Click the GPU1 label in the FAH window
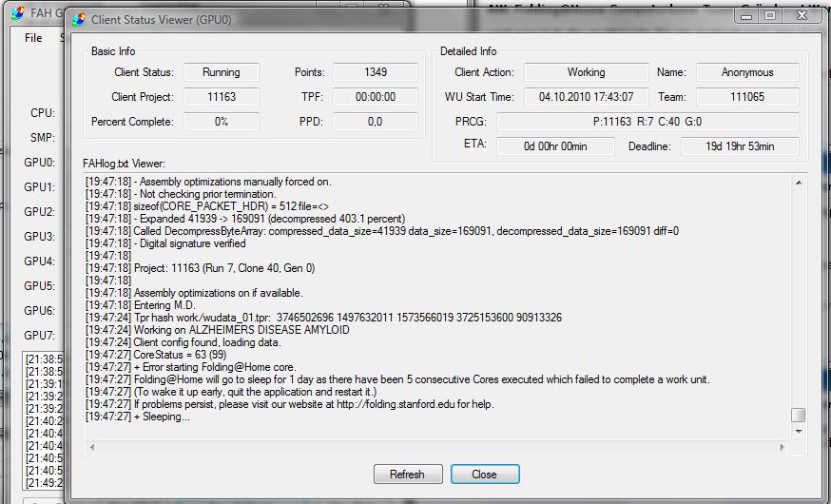831x504 pixels. (39, 187)
